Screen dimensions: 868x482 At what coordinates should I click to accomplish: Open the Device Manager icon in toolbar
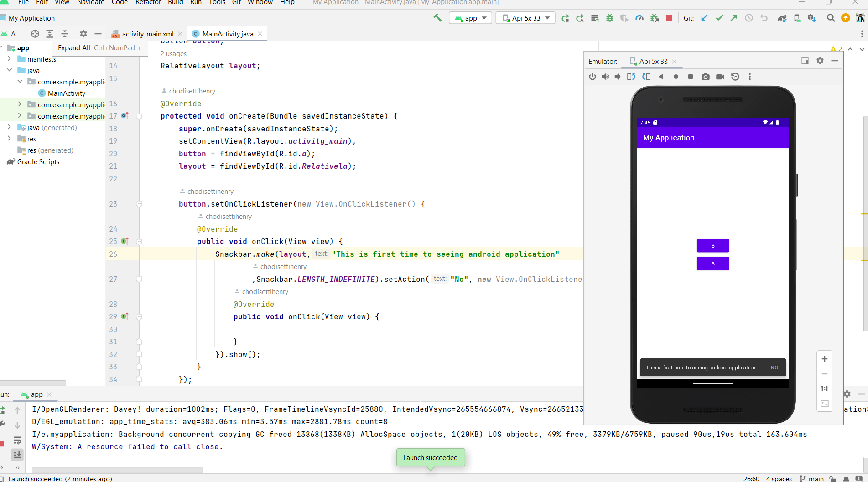(797, 18)
